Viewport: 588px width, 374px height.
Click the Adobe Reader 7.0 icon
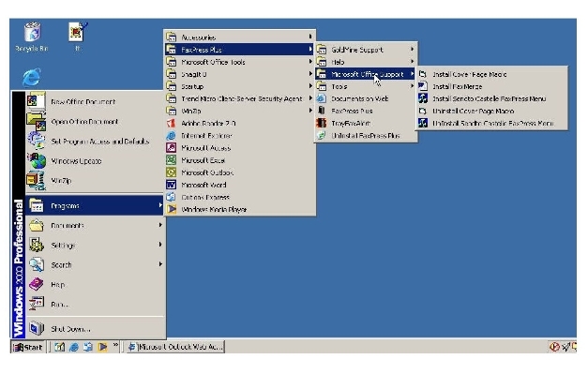[x=172, y=123]
